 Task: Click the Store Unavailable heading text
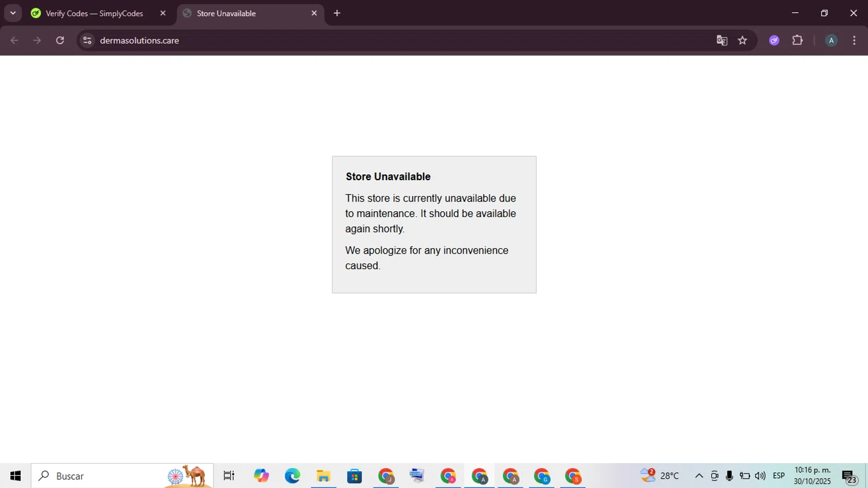[x=388, y=177]
